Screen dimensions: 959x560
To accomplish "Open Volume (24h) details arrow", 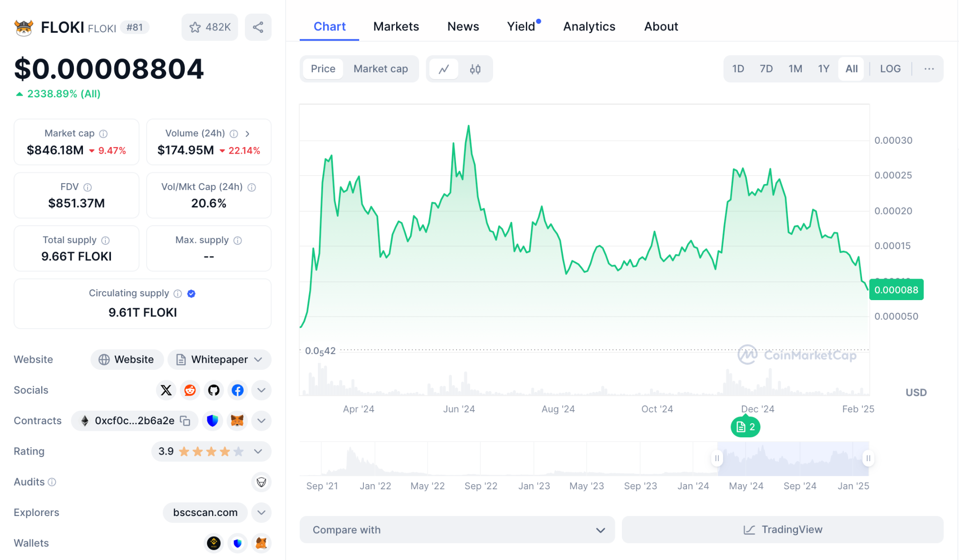I will pyautogui.click(x=247, y=134).
